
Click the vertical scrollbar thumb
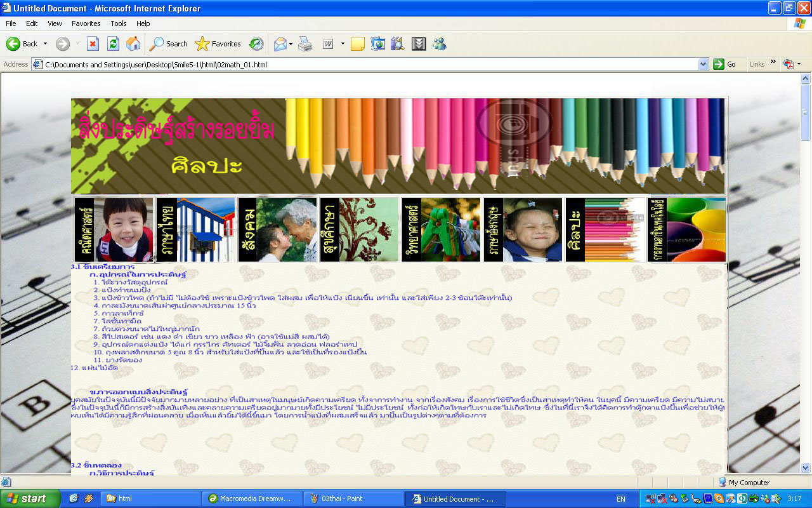(806, 112)
